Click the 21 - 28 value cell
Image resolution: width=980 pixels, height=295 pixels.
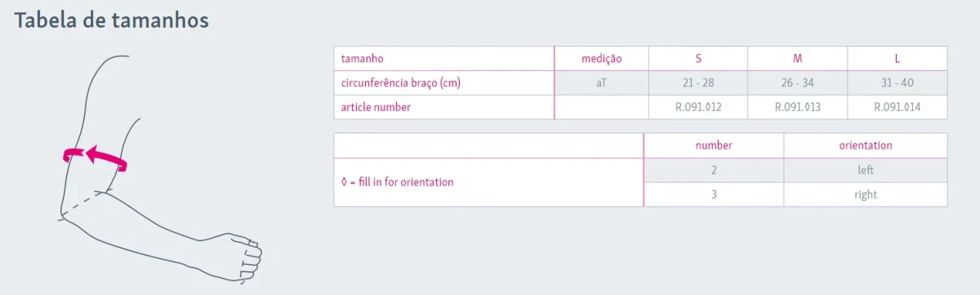pos(698,83)
